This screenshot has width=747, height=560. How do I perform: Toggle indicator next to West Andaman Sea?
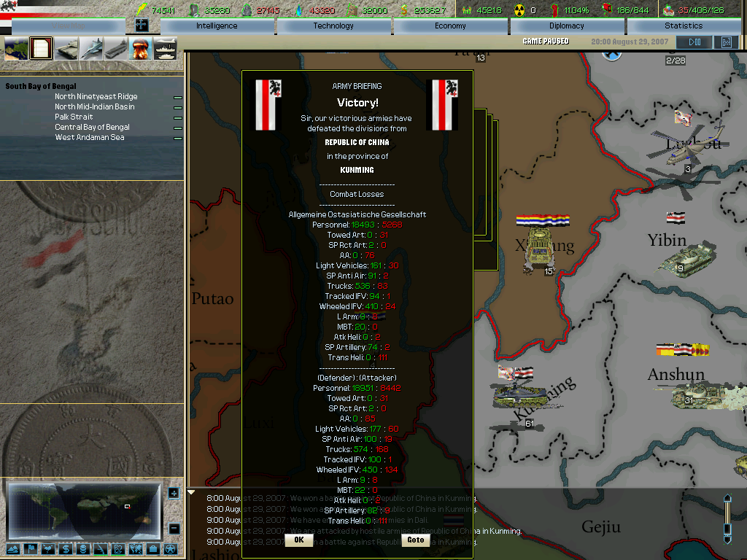click(177, 138)
